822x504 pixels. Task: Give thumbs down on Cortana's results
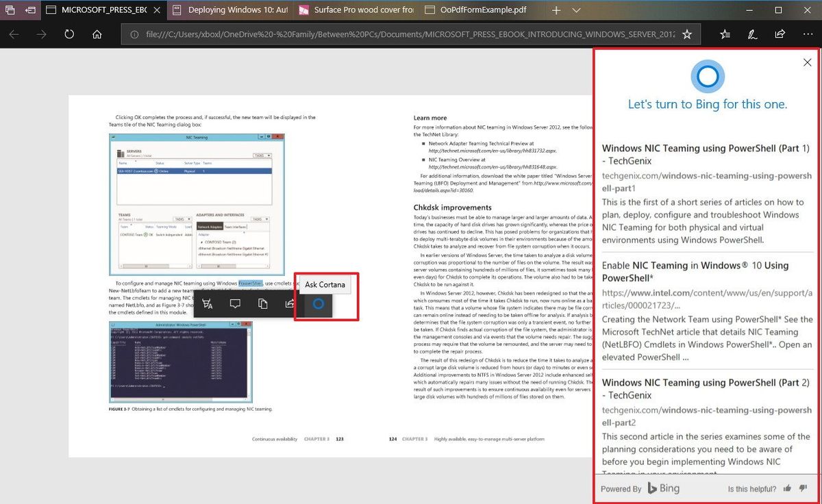[804, 488]
